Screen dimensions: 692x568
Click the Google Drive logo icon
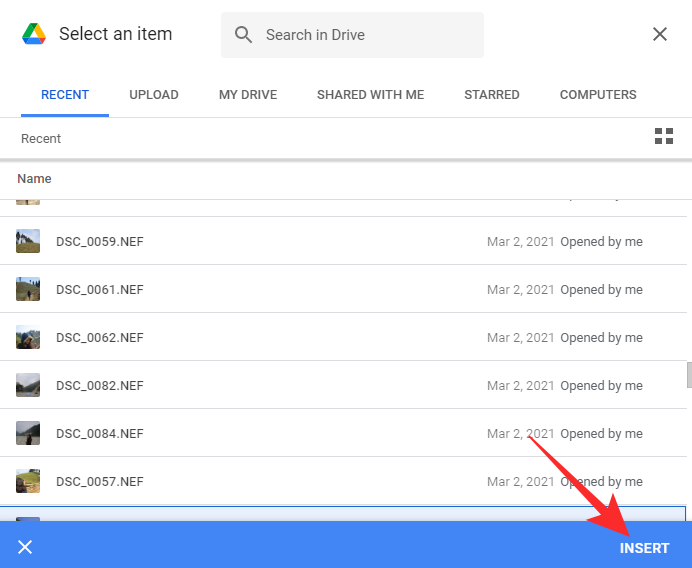(35, 34)
